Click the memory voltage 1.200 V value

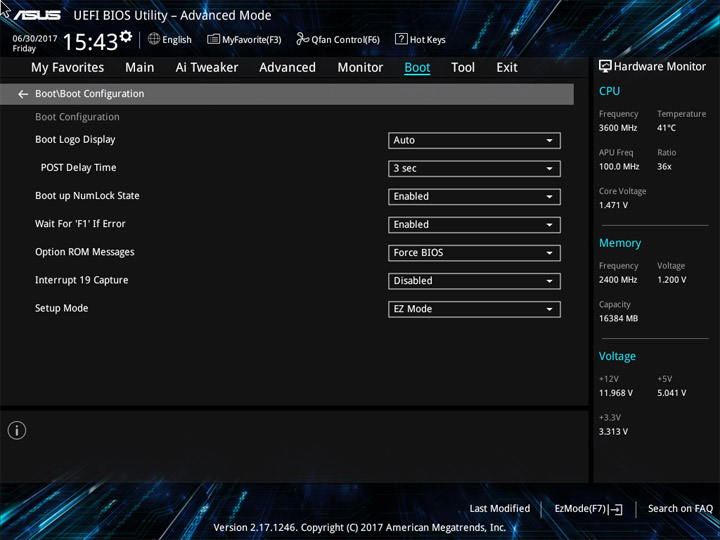pyautogui.click(x=672, y=280)
